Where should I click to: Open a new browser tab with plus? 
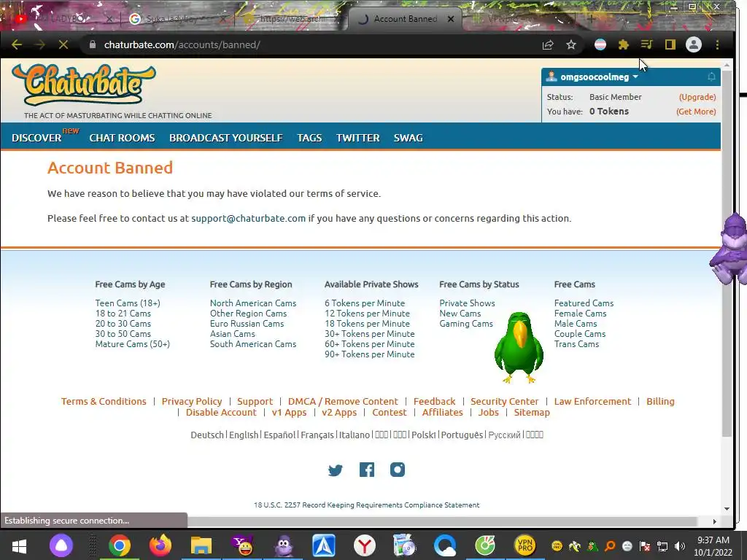(x=591, y=19)
